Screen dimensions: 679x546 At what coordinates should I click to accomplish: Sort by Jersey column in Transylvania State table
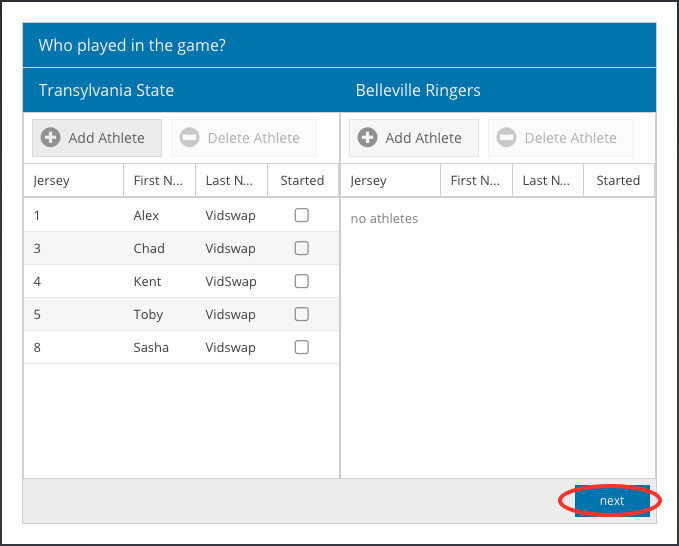(x=74, y=181)
